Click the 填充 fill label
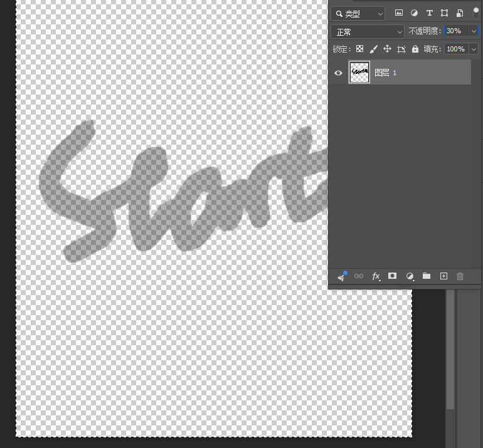This screenshot has width=483, height=448. (432, 49)
